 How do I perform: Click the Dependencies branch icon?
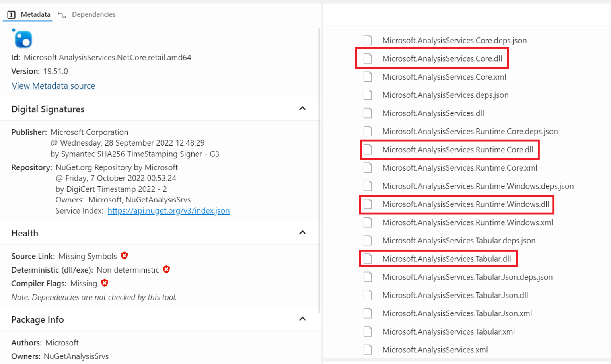62,14
